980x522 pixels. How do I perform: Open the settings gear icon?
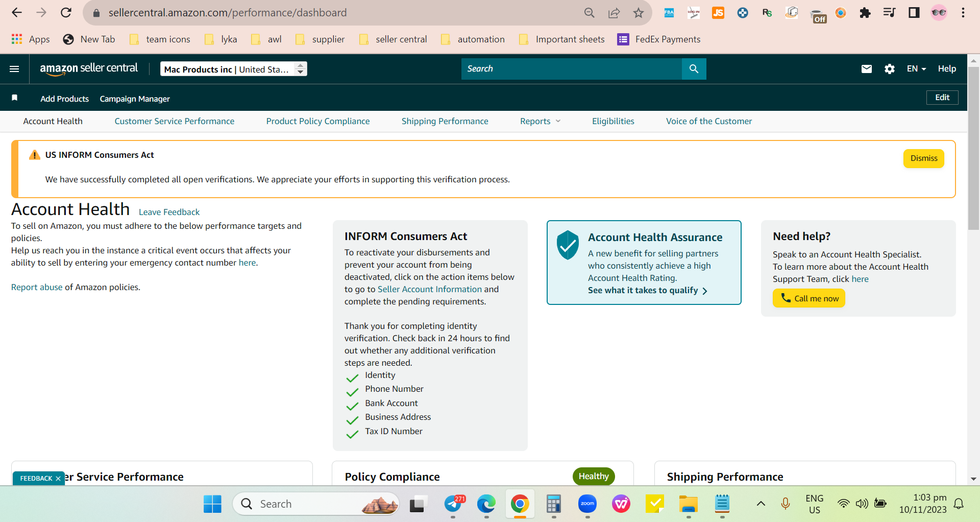[890, 69]
